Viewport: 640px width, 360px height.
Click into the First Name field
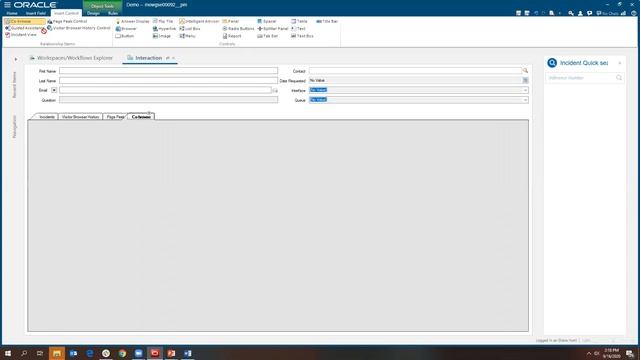(168, 71)
